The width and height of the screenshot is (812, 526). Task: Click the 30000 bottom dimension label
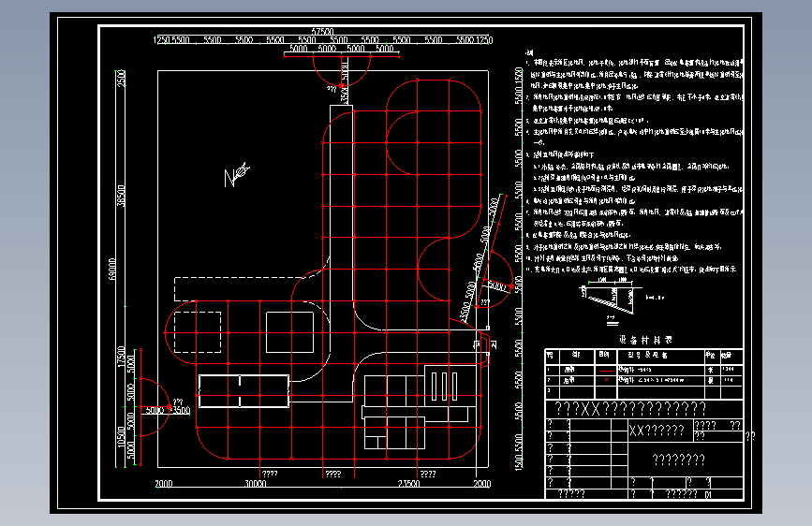tap(256, 484)
